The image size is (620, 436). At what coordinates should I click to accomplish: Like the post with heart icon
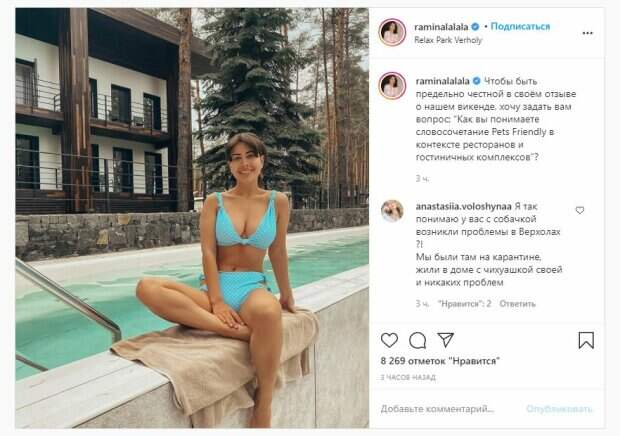(389, 340)
